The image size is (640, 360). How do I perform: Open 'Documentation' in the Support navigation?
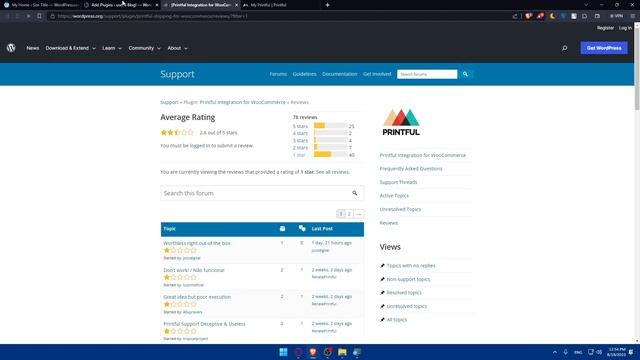[x=340, y=74]
